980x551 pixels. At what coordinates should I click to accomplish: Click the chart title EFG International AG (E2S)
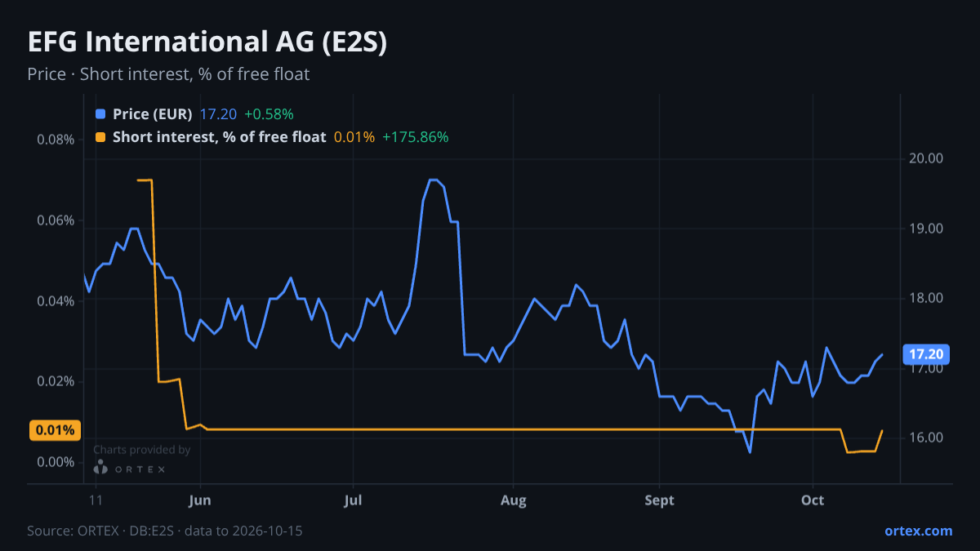(x=207, y=42)
